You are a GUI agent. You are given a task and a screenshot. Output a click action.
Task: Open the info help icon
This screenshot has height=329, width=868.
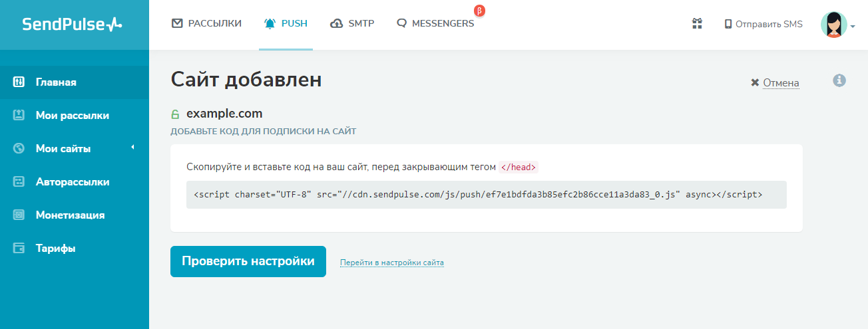tap(839, 80)
